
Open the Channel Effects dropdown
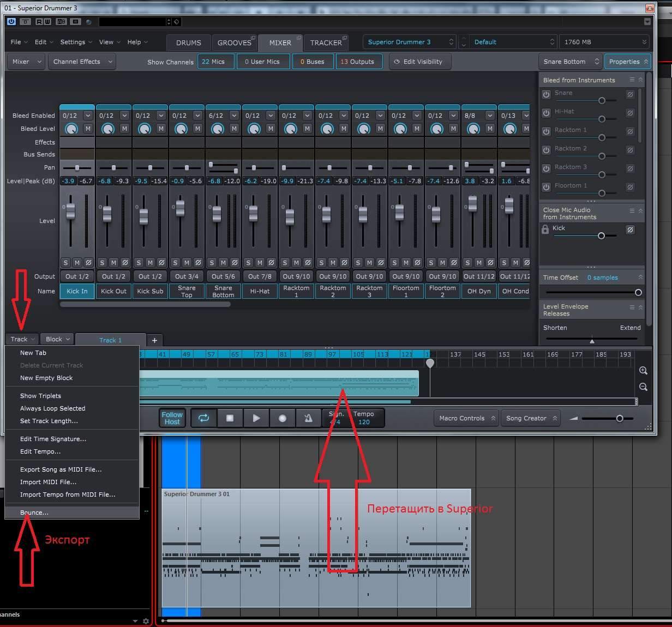82,62
